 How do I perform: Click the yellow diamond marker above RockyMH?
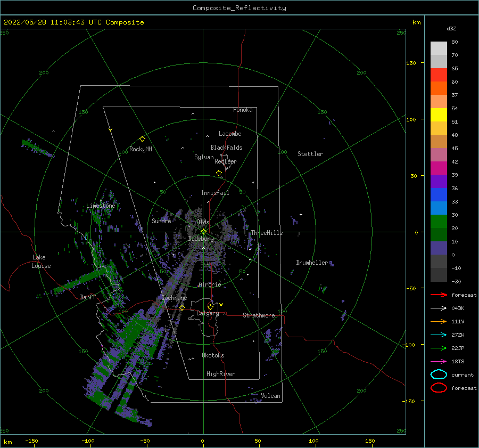142,139
